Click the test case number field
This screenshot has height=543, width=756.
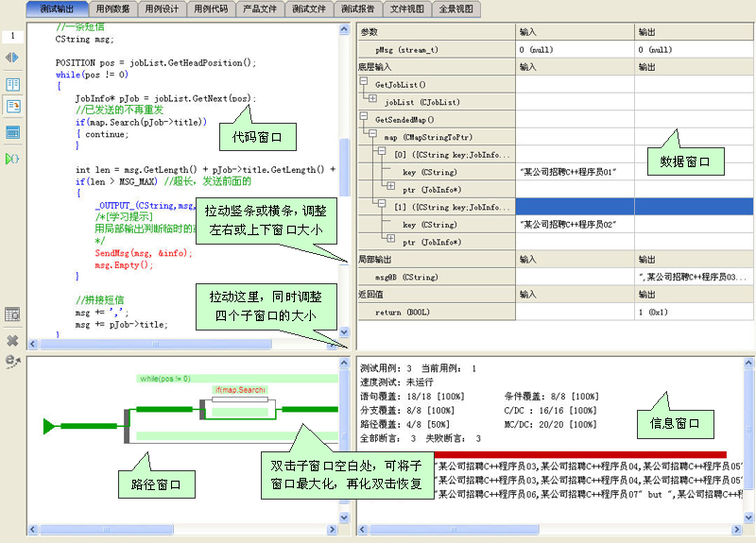pos(13,36)
